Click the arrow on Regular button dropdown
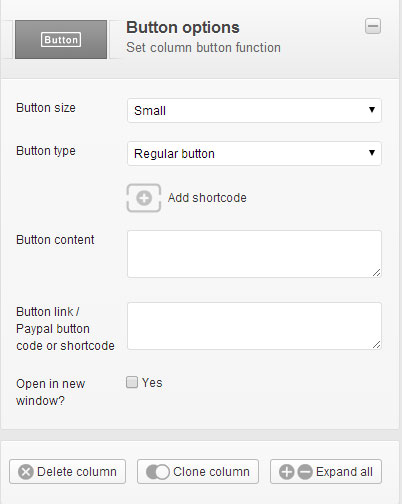The width and height of the screenshot is (402, 504). pyautogui.click(x=372, y=153)
